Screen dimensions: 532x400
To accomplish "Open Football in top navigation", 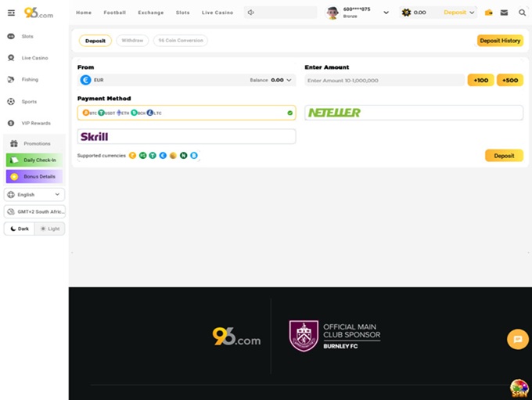I will [115, 13].
